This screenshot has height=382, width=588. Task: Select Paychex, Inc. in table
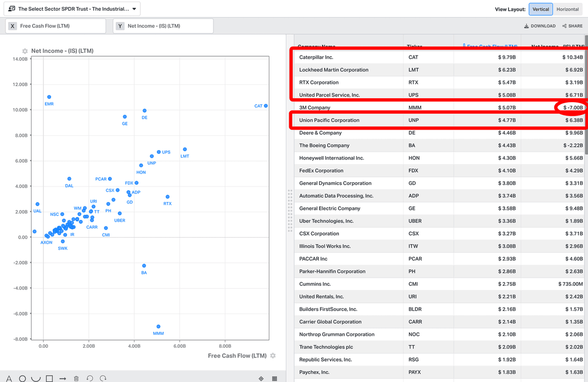point(314,372)
